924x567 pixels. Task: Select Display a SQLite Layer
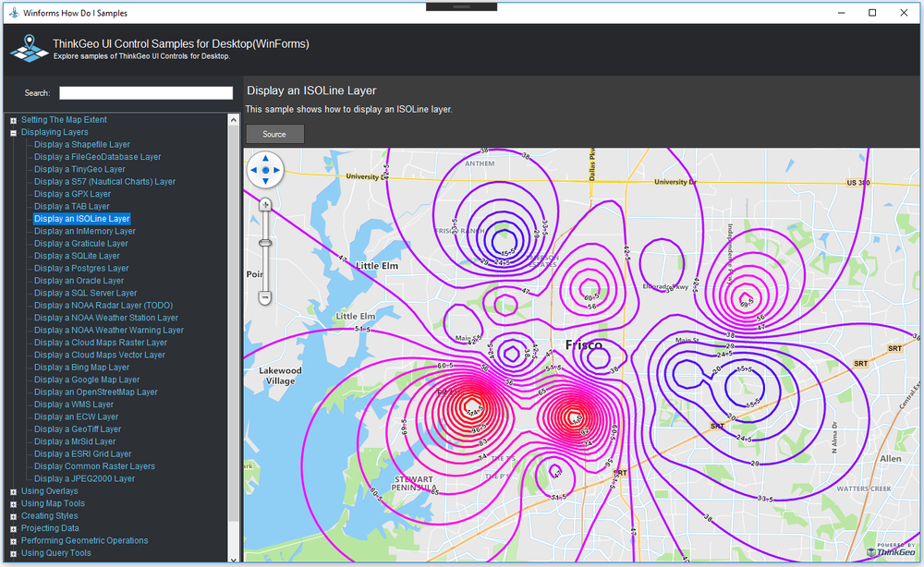77,256
